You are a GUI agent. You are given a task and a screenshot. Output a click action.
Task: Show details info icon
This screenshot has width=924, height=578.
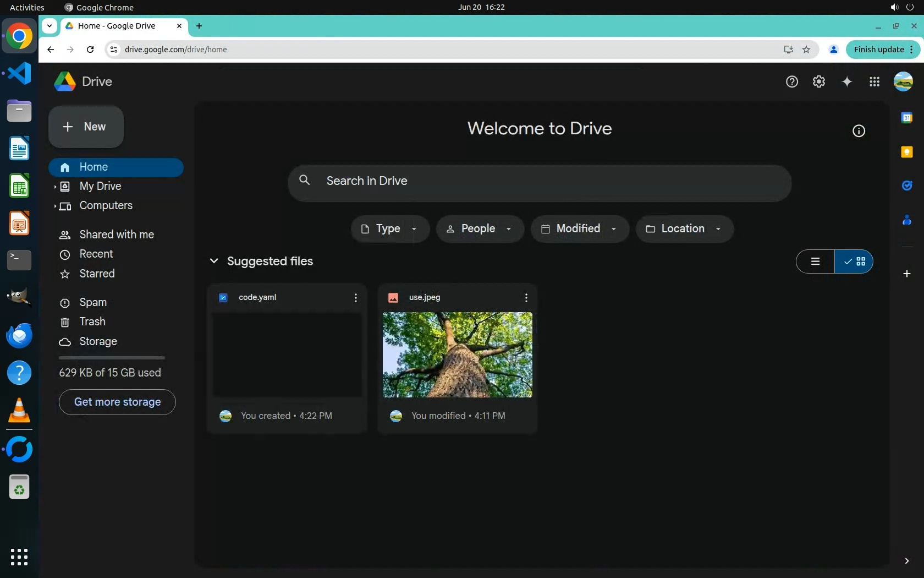pos(858,131)
